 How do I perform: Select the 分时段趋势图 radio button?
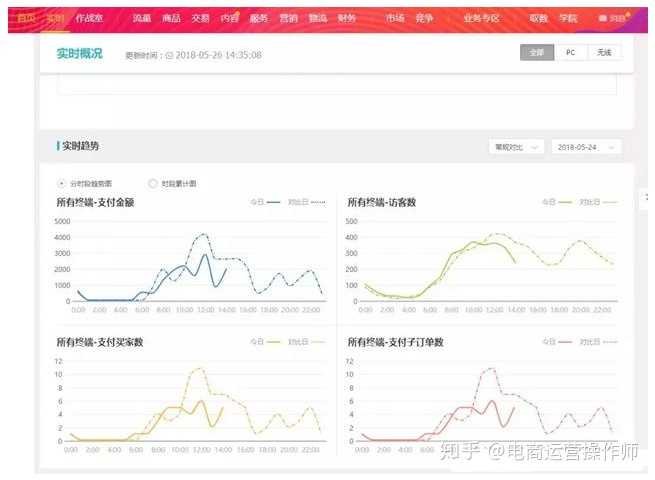[63, 184]
